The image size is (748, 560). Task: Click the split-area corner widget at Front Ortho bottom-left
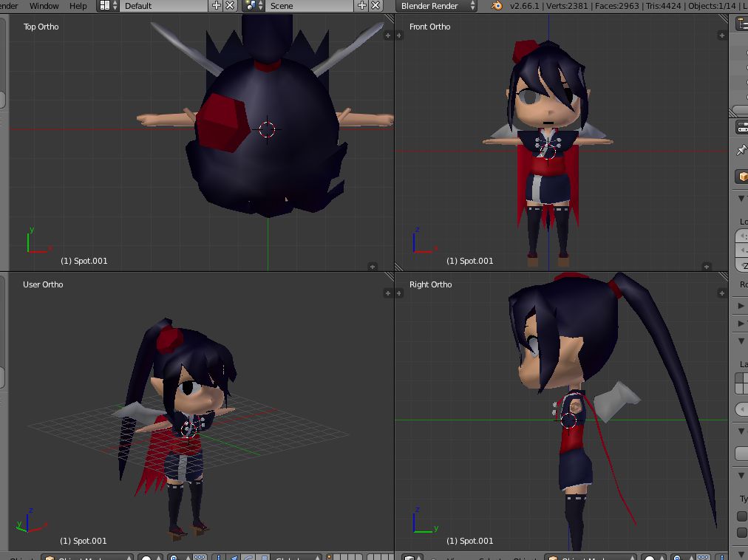pos(399,267)
